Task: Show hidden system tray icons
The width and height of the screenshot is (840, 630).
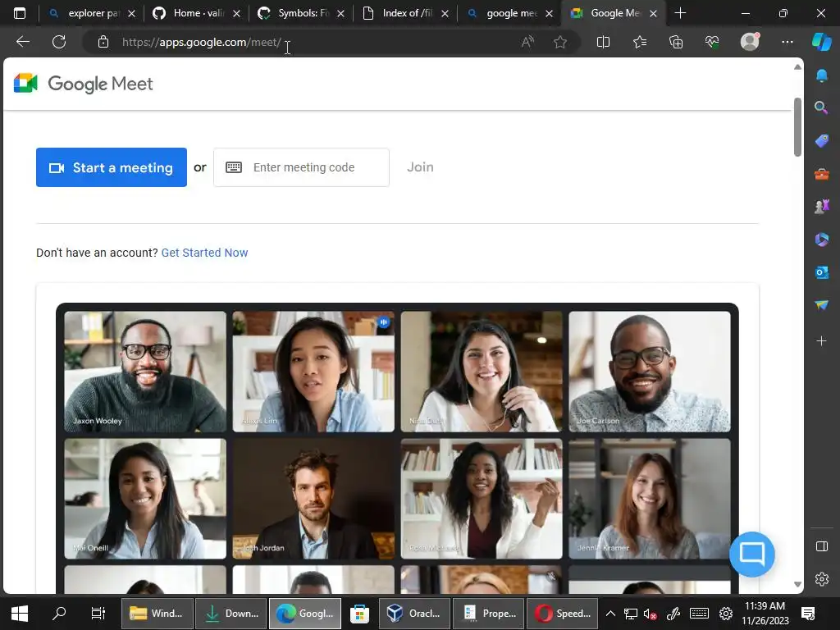Action: click(x=610, y=614)
